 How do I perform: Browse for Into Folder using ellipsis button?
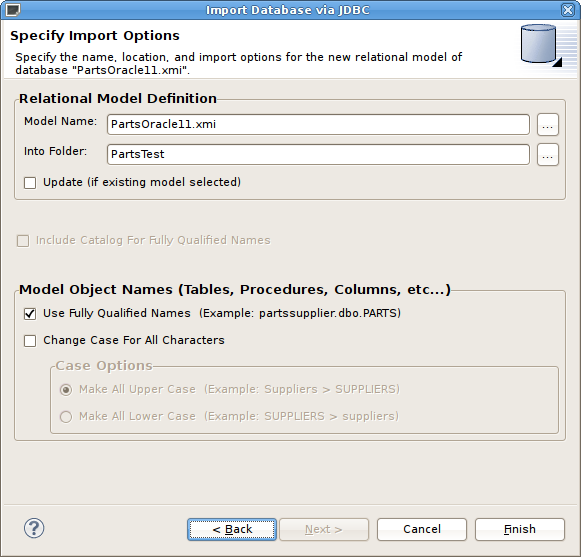click(548, 155)
